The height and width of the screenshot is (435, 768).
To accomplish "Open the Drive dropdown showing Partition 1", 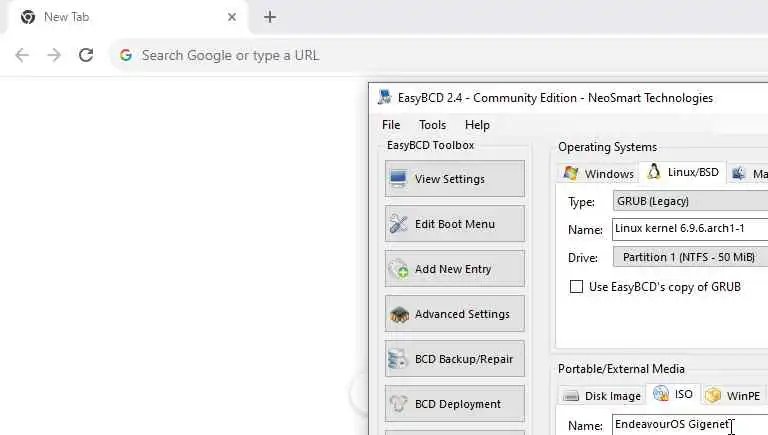I will coord(690,257).
